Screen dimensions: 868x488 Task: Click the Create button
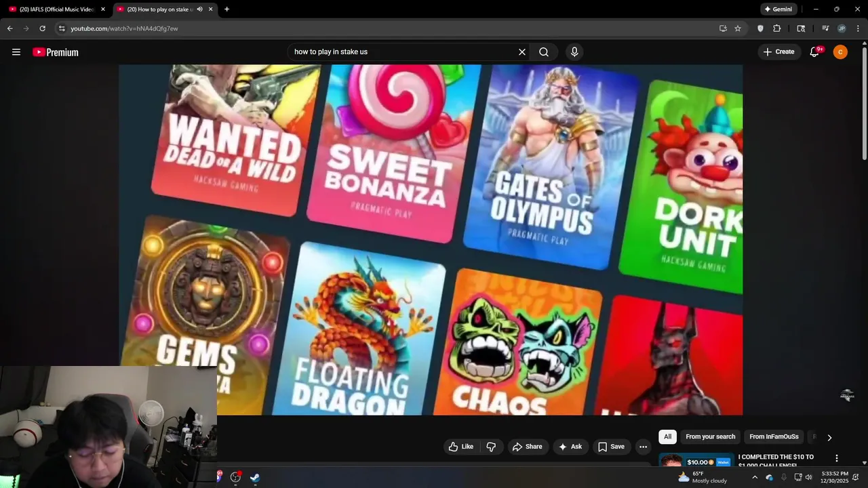tap(779, 52)
